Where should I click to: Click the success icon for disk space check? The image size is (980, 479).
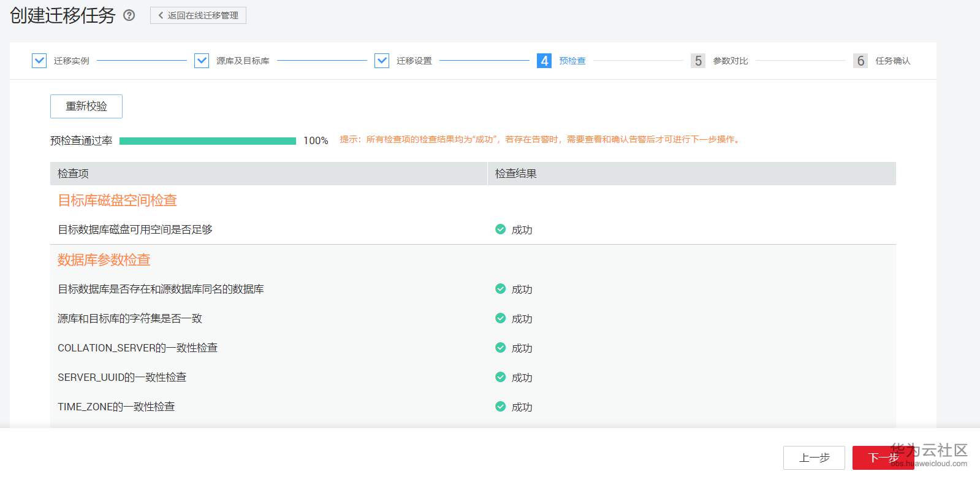click(500, 229)
